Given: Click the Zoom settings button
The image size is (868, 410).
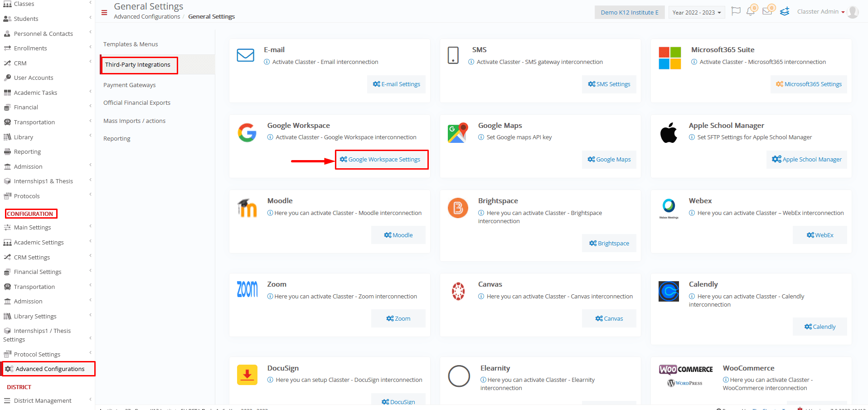Looking at the screenshot, I should pos(398,318).
